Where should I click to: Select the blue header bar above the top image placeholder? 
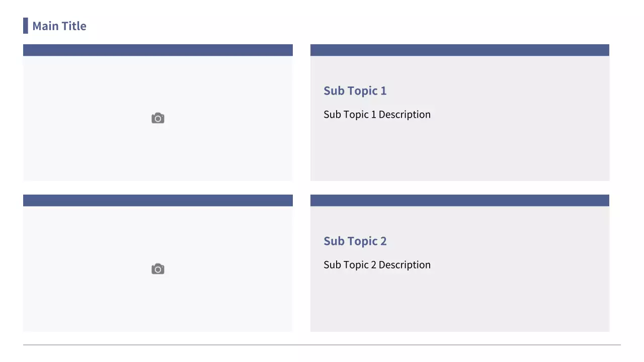coord(157,50)
